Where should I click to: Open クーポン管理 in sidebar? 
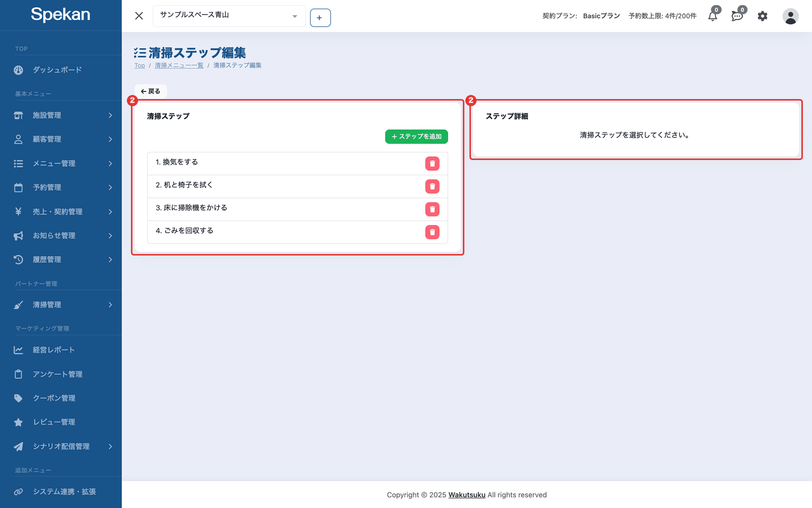(61, 398)
